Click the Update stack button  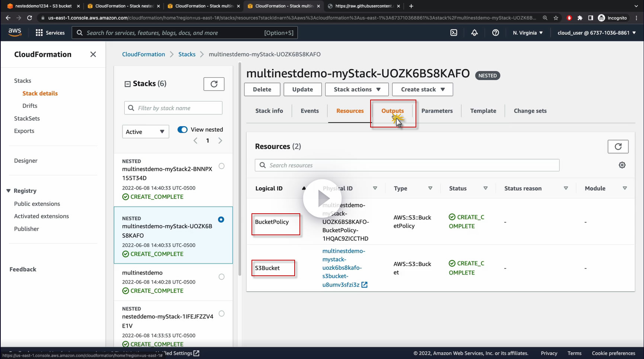click(x=302, y=90)
